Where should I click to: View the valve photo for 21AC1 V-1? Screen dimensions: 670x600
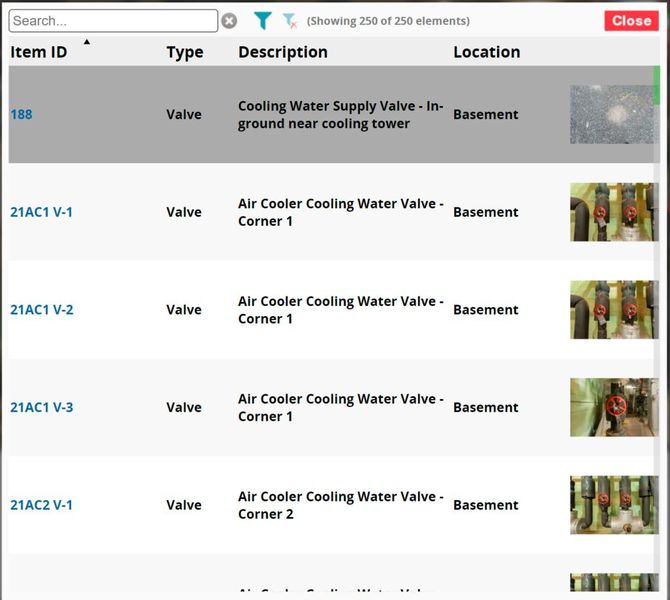pyautogui.click(x=612, y=212)
